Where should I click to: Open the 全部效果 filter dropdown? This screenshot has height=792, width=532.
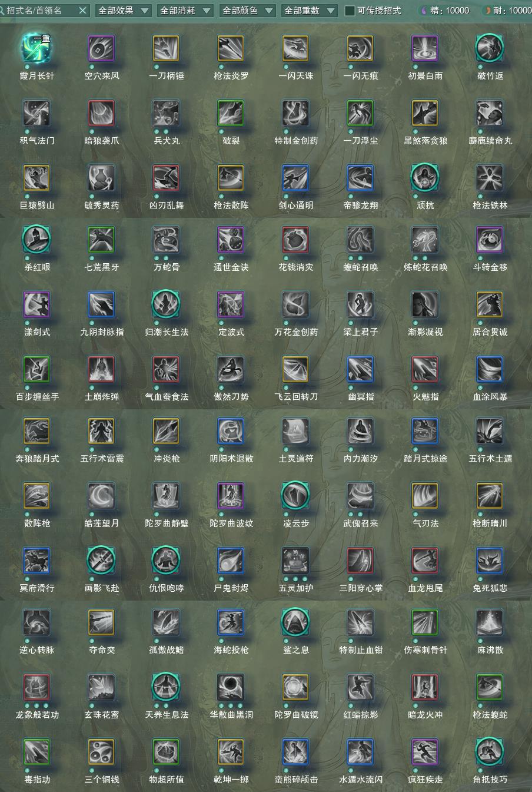click(x=123, y=11)
